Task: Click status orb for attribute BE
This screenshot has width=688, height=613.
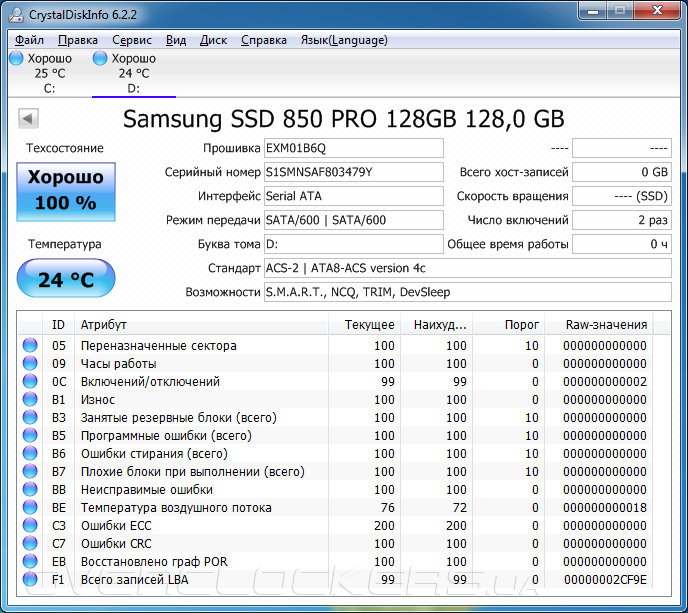Action: pos(30,507)
